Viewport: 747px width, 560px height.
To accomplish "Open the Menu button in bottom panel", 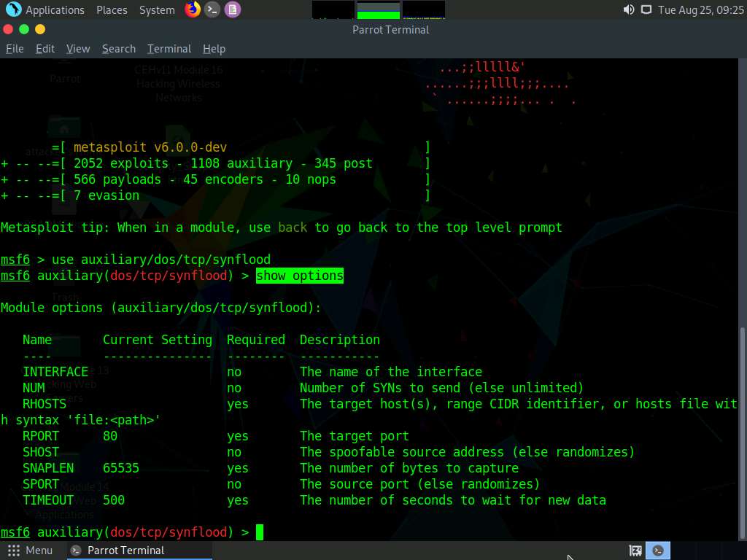I will coord(30,551).
